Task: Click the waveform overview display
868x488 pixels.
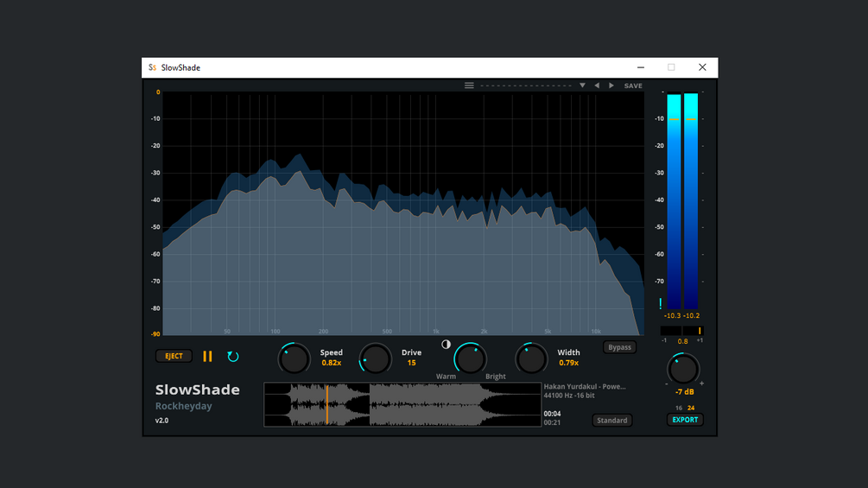Action: tap(402, 404)
